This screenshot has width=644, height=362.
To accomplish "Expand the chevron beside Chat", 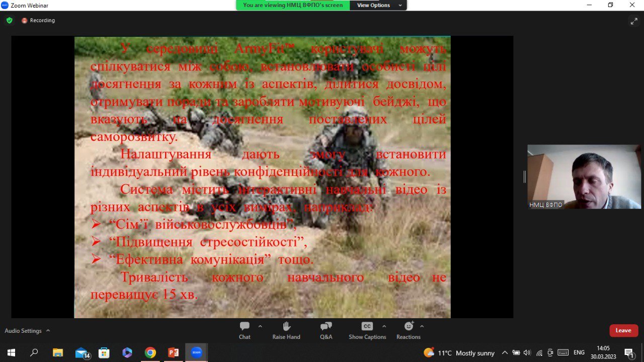I will pyautogui.click(x=260, y=326).
